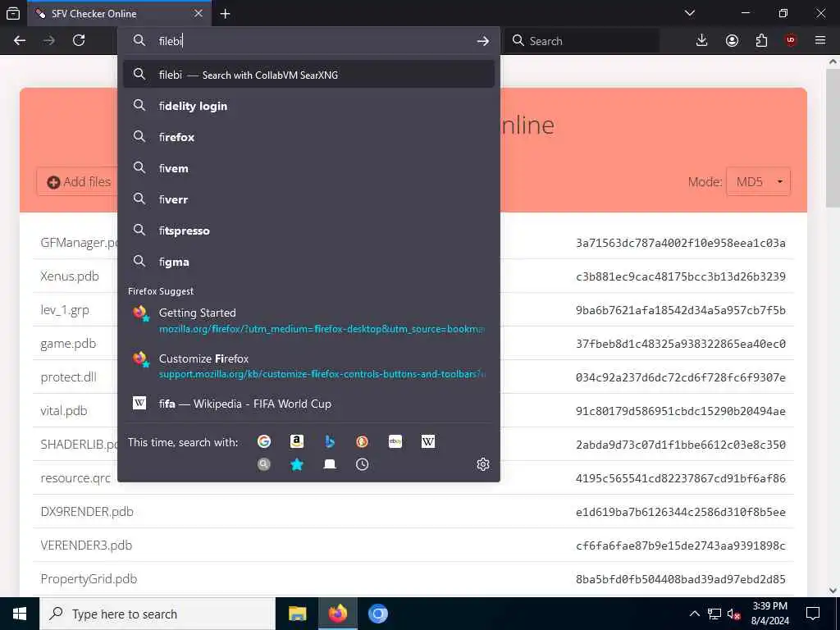840x630 pixels.
Task: Search this time with Wikipedia icon
Action: coord(428,441)
